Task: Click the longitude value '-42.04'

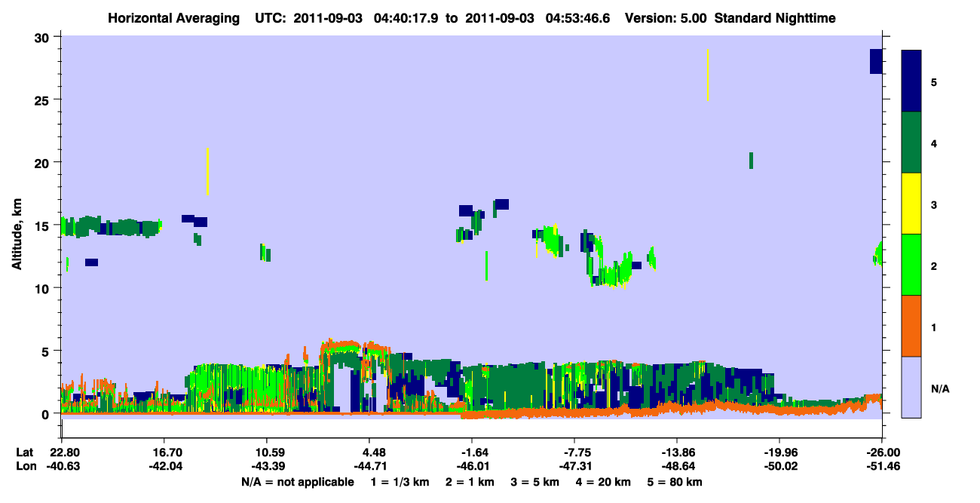Action: pyautogui.click(x=164, y=466)
